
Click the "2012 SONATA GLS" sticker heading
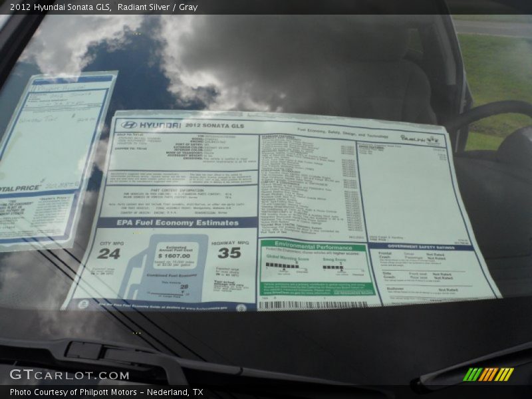tap(214, 126)
